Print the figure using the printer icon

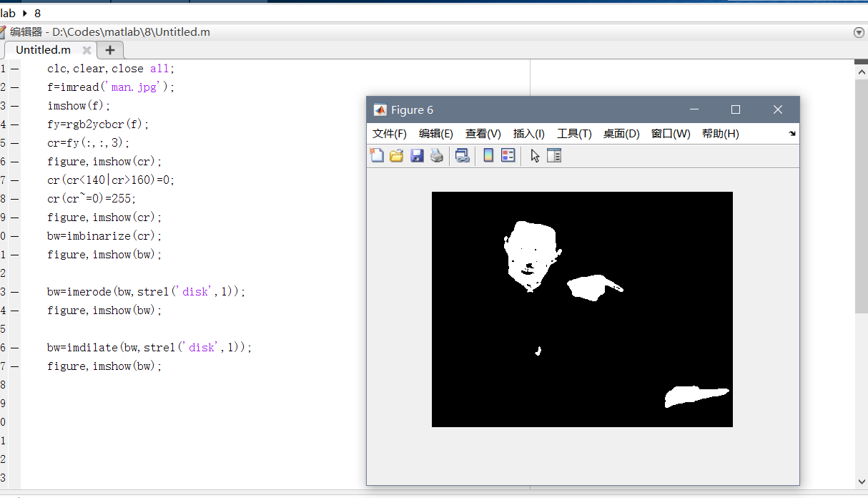[437, 155]
